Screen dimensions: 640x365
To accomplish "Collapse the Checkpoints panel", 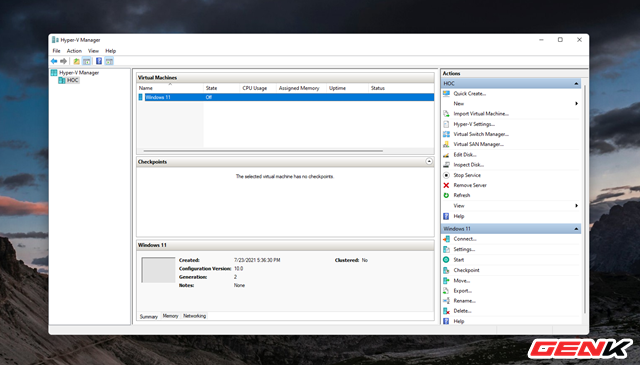I will pos(429,162).
